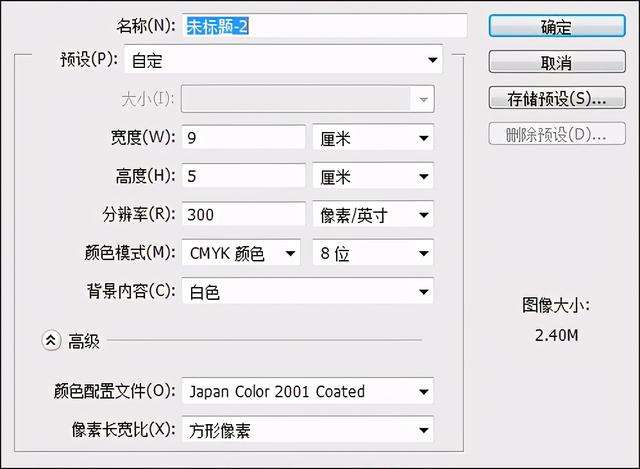Click the 背景内容(C): label

tap(131, 291)
